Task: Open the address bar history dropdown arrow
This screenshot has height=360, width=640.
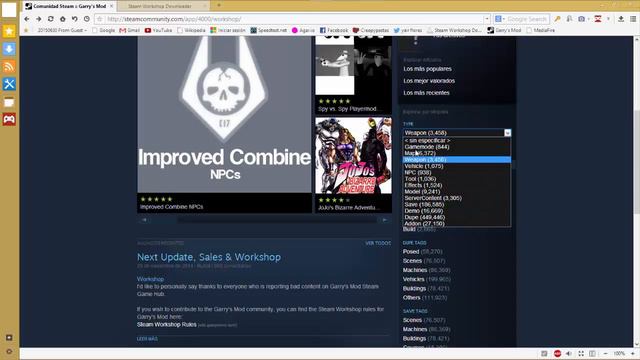Action: (487, 19)
